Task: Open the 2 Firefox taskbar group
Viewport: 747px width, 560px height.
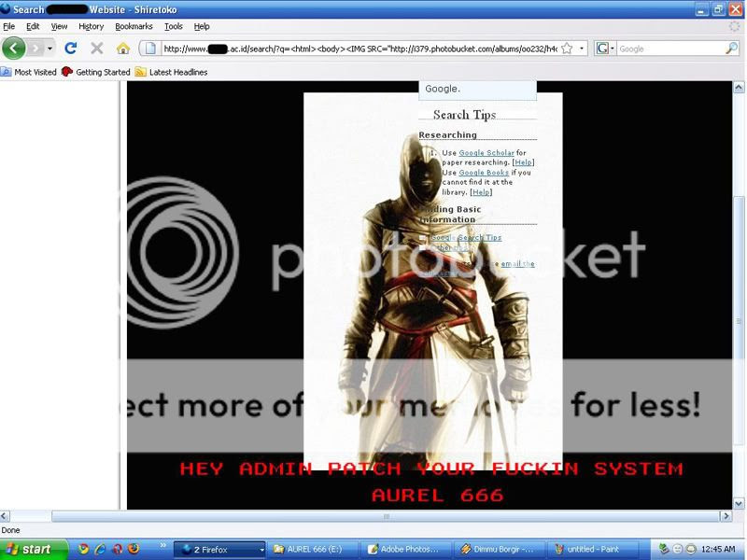Action: (x=218, y=550)
